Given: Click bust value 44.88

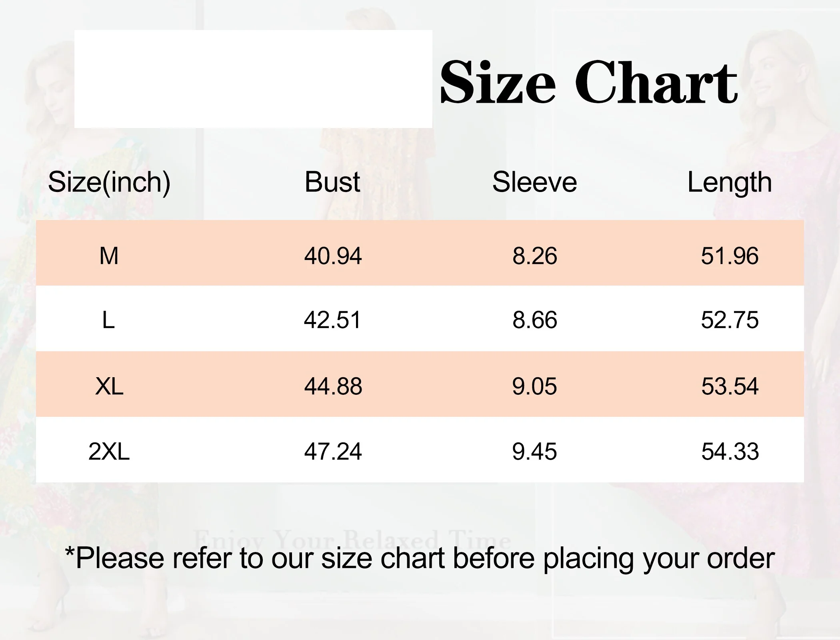Looking at the screenshot, I should tap(333, 386).
